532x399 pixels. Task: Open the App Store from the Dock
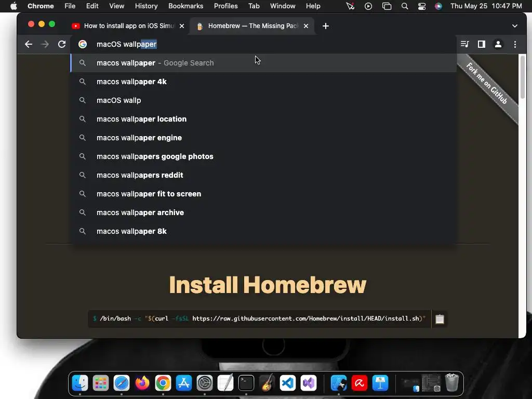[x=184, y=383]
